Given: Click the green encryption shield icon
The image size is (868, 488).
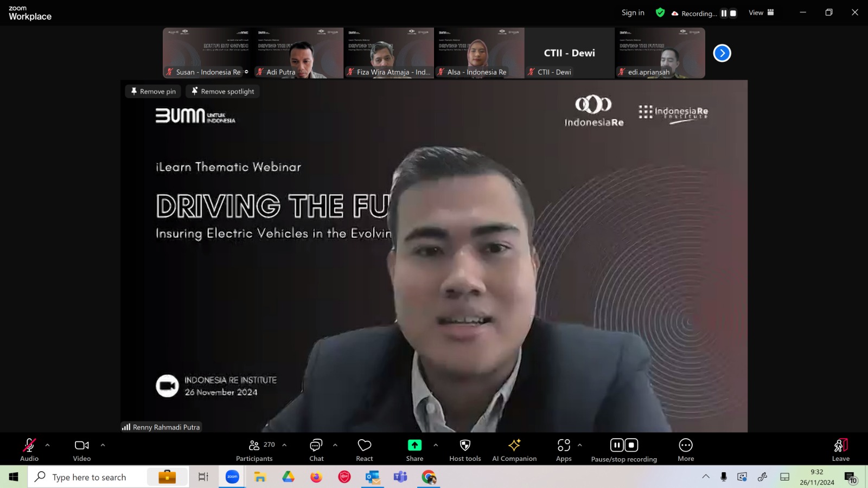Looking at the screenshot, I should 660,12.
